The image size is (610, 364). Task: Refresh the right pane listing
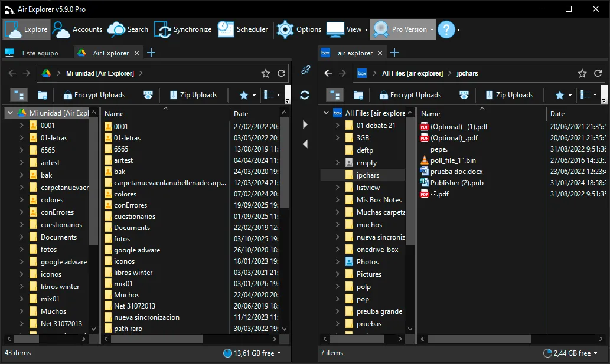tap(598, 73)
